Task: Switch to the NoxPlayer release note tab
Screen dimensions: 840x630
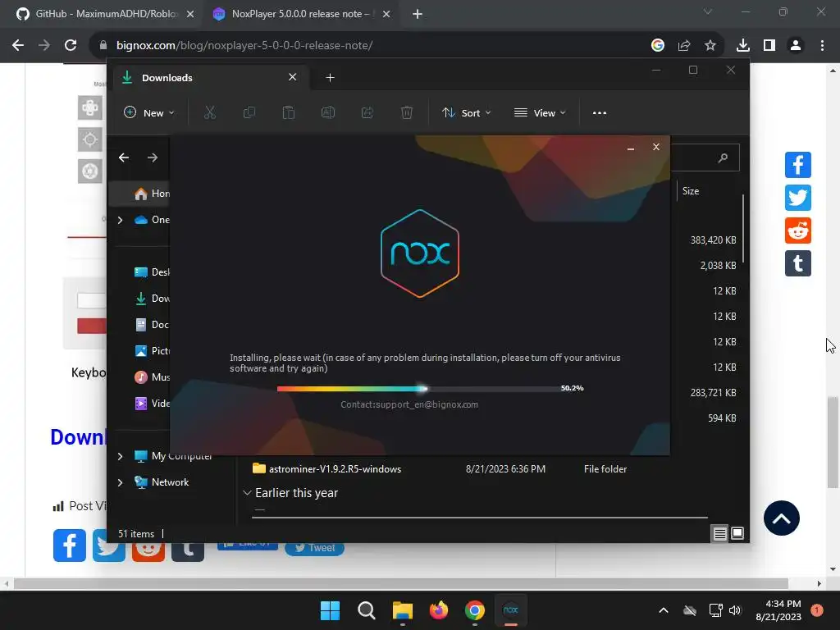Action: 300,14
